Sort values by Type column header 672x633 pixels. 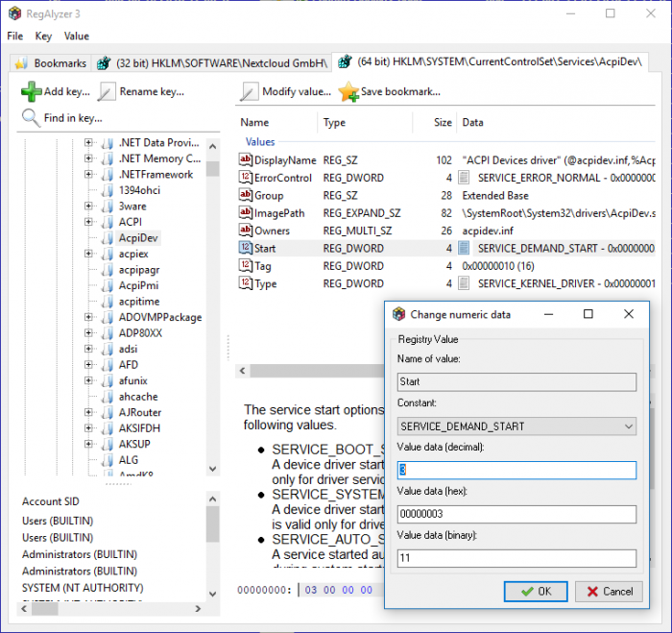point(335,123)
